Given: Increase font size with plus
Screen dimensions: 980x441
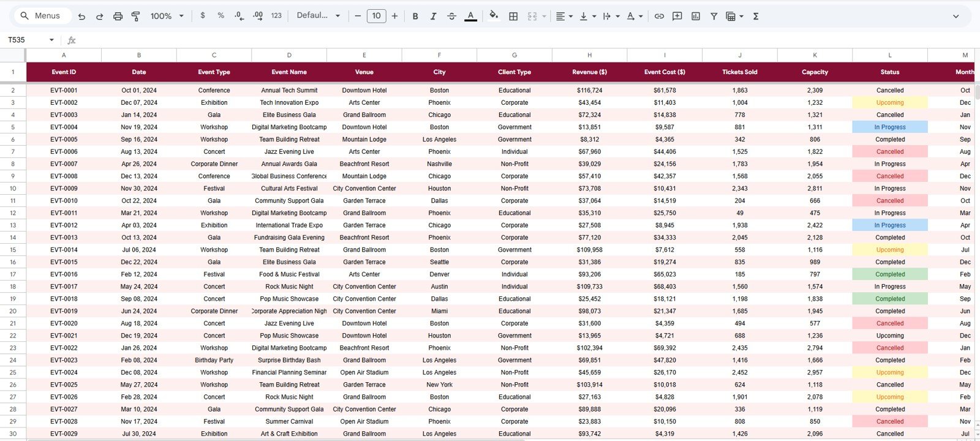Looking at the screenshot, I should pyautogui.click(x=394, y=16).
